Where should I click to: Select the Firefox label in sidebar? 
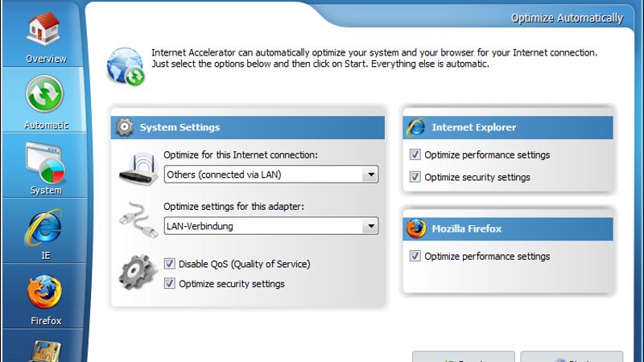46,320
